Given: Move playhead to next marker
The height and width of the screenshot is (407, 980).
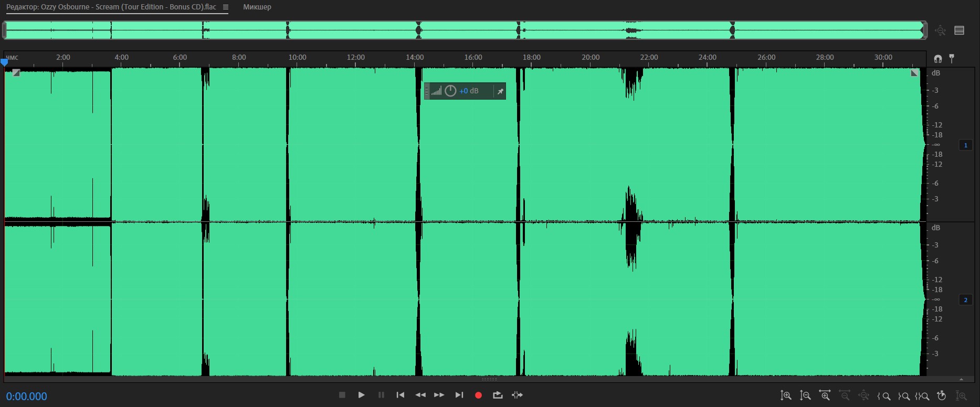Looking at the screenshot, I should tap(459, 395).
